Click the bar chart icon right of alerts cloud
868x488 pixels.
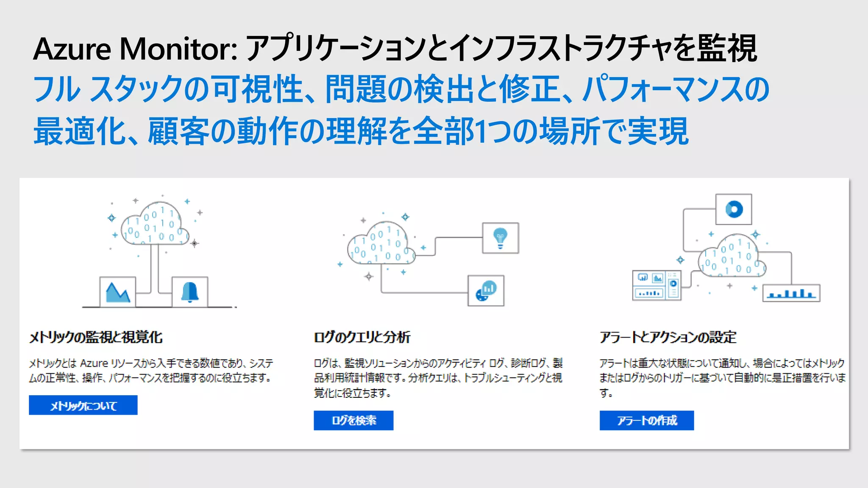(791, 293)
